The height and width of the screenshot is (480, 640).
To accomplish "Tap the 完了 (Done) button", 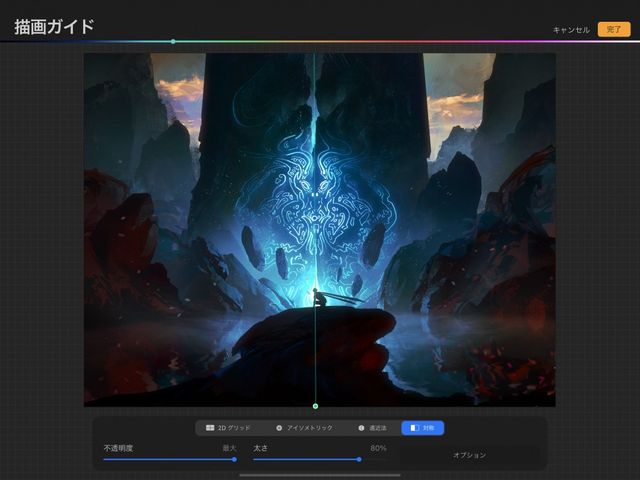I will coord(614,29).
